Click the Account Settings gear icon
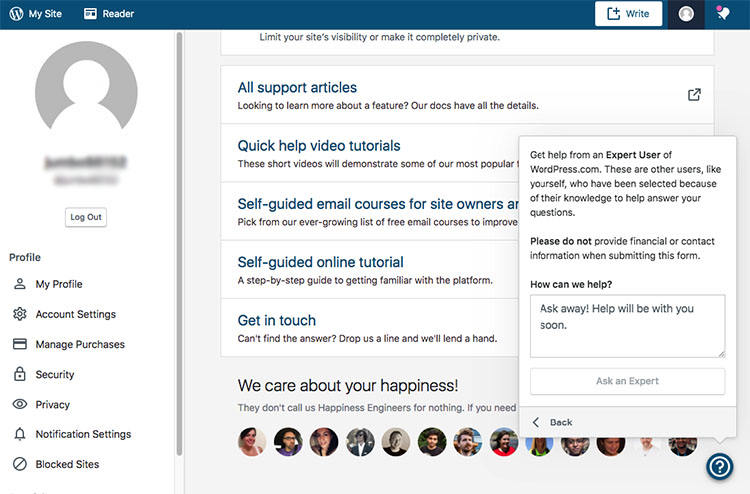750x494 pixels. tap(19, 314)
